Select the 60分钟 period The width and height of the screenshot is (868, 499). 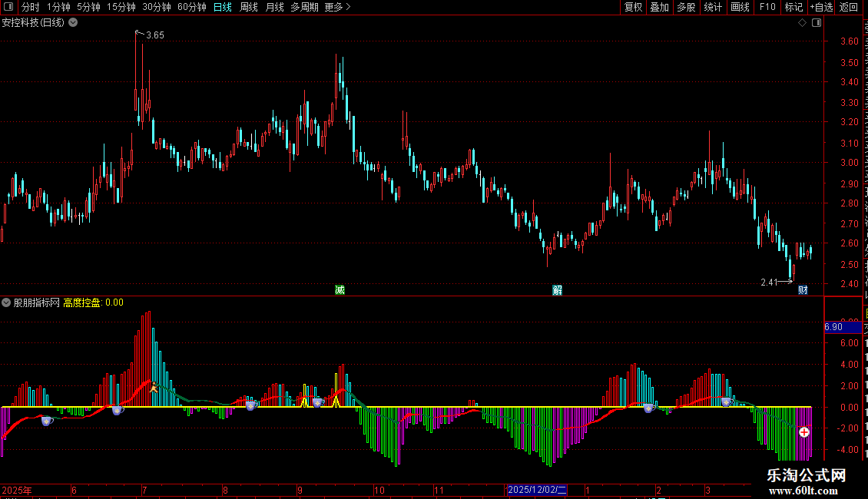click(191, 7)
